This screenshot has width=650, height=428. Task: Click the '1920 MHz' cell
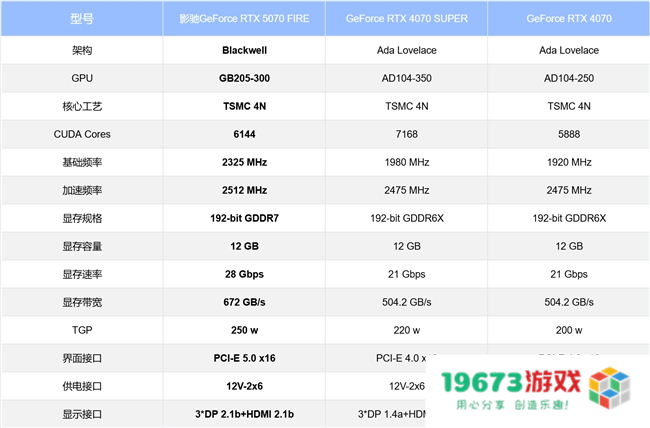click(569, 162)
